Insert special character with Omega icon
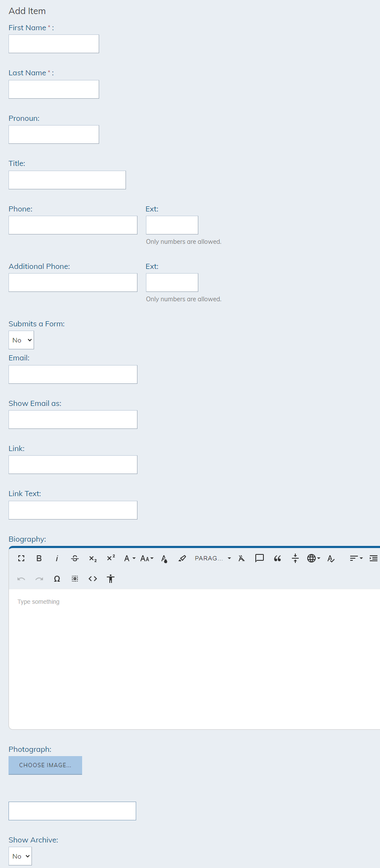 (x=57, y=579)
